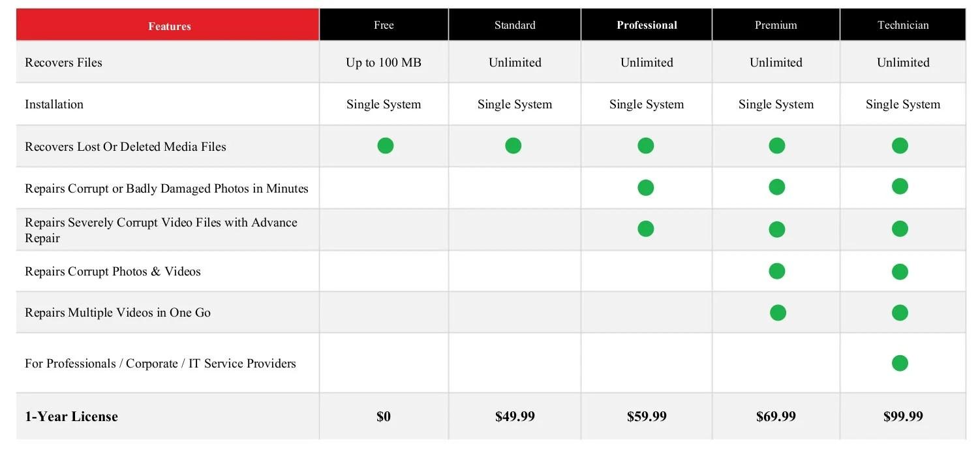Click Professional's green dot for Repairs Damaged Photos
980x457 pixels.
pos(645,188)
